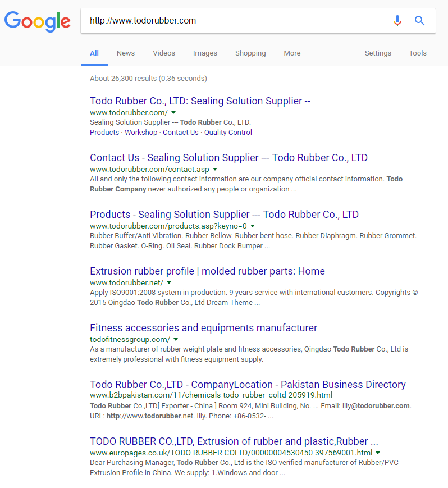Open 'Todo Rubber Co., LTD: Sealing Solution Supplier' result

[x=200, y=101]
